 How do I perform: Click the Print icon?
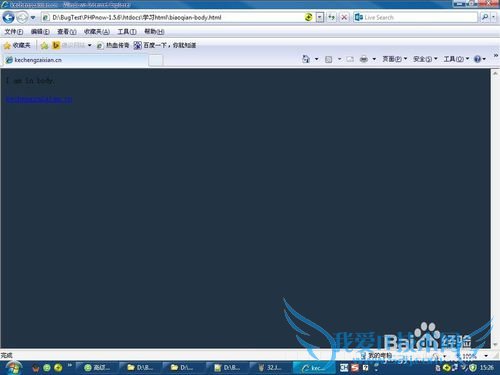[364, 59]
